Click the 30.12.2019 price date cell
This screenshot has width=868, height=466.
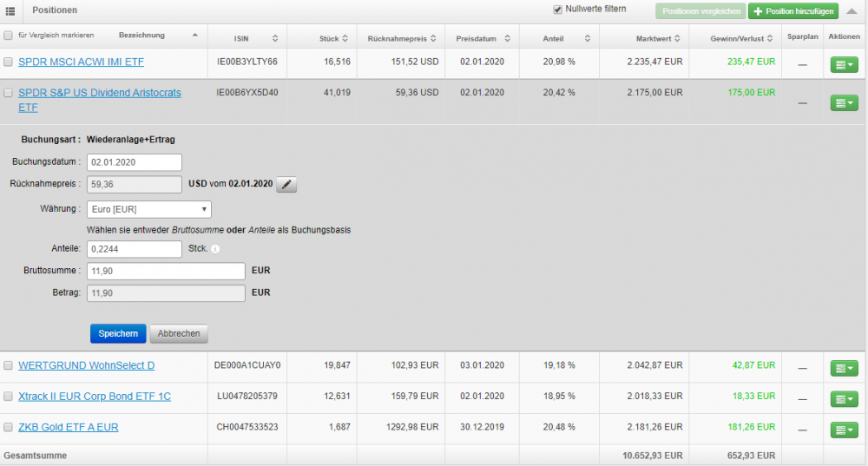(x=482, y=427)
